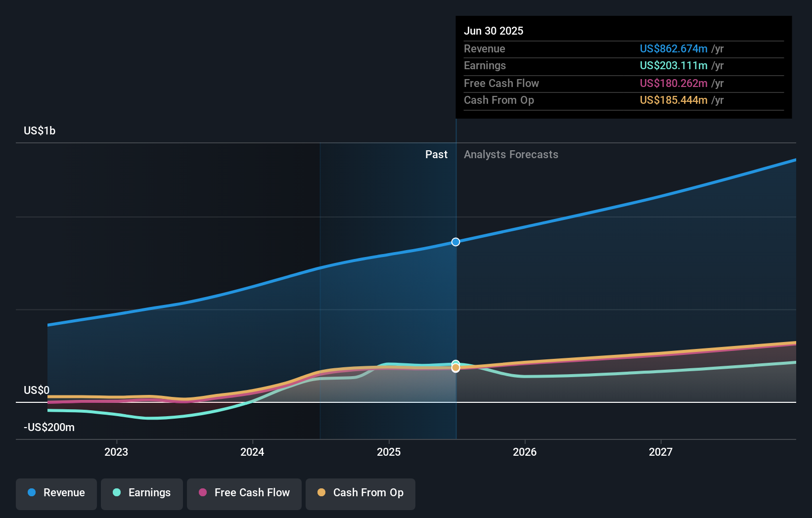Select the Revenue data point marker on the chart
This screenshot has width=812, height=518.
(455, 242)
